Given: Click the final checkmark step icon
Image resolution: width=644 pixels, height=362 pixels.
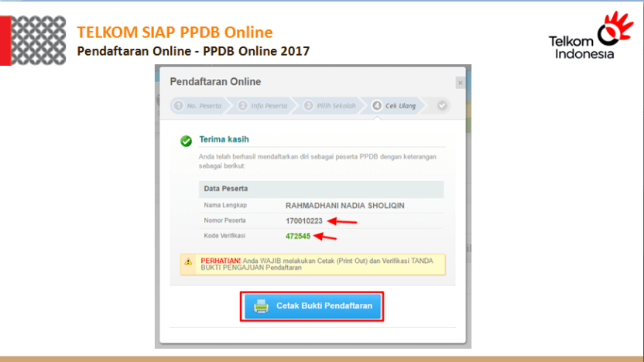Looking at the screenshot, I should 442,105.
